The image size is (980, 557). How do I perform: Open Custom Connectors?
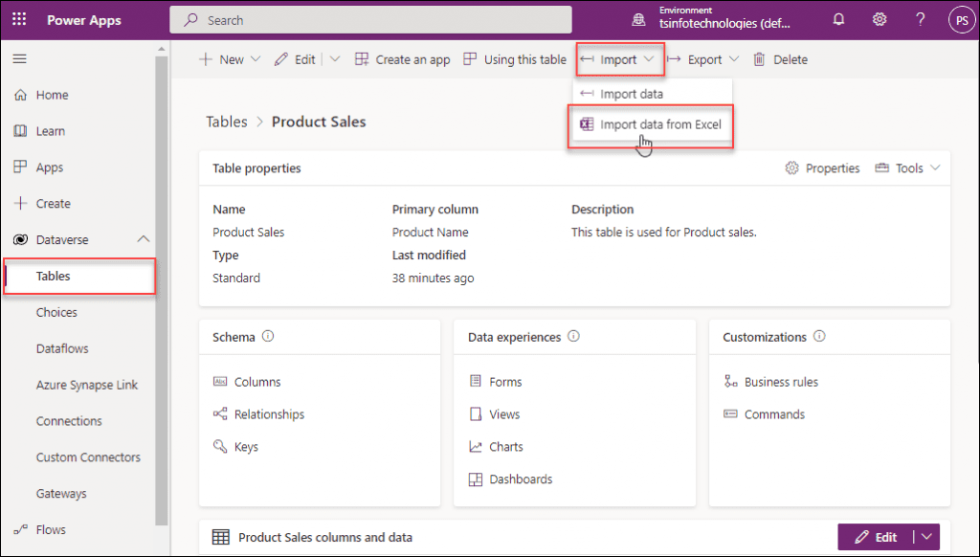pyautogui.click(x=88, y=457)
